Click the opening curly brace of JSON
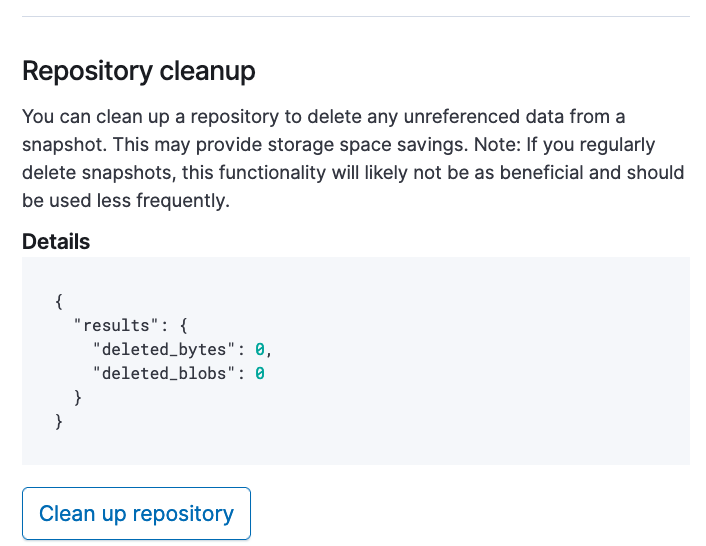Image resolution: width=706 pixels, height=546 pixels. [x=60, y=301]
